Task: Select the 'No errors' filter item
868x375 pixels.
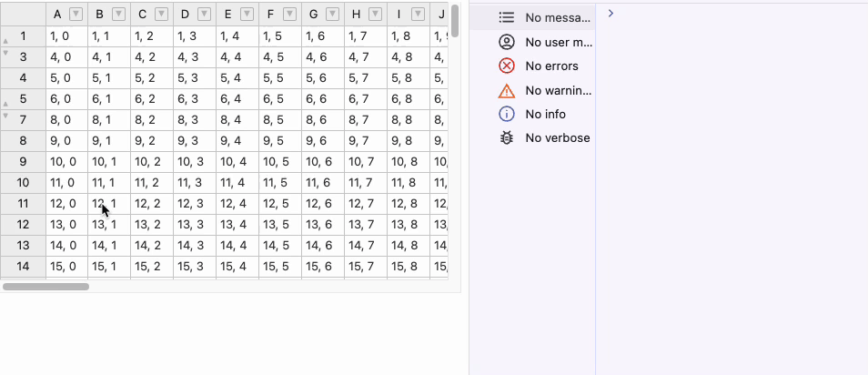Action: tap(551, 66)
